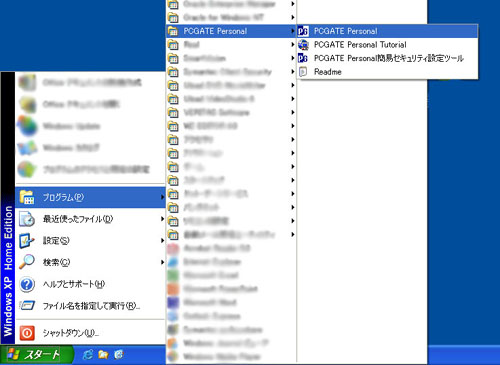Viewport: 500px width, 365px height.
Task: Click PCGATE Personal簡易セキュリティ設定ツール icon
Action: 303,58
